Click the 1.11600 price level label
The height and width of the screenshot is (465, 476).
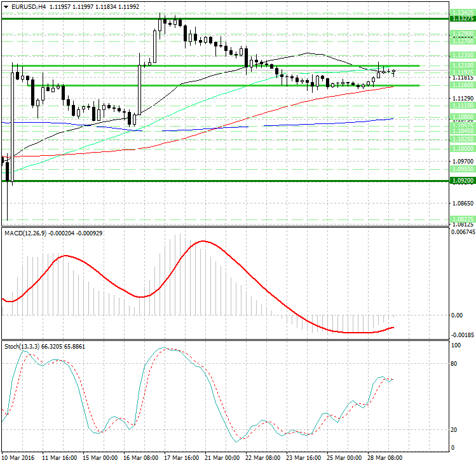click(463, 85)
